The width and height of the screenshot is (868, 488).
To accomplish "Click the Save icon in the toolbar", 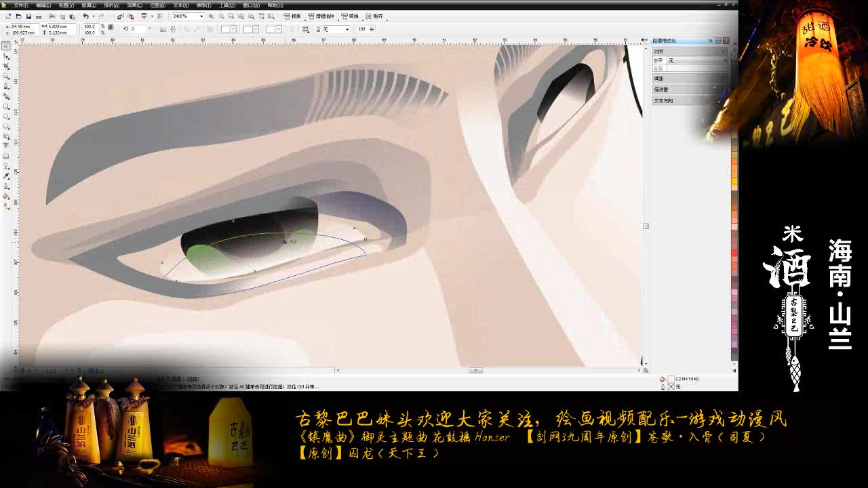I will pos(28,16).
